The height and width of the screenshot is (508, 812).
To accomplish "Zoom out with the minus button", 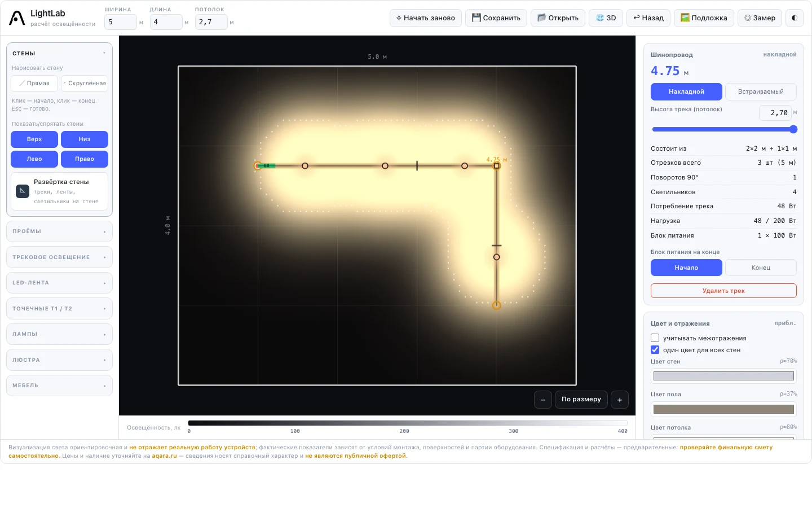I will click(543, 400).
